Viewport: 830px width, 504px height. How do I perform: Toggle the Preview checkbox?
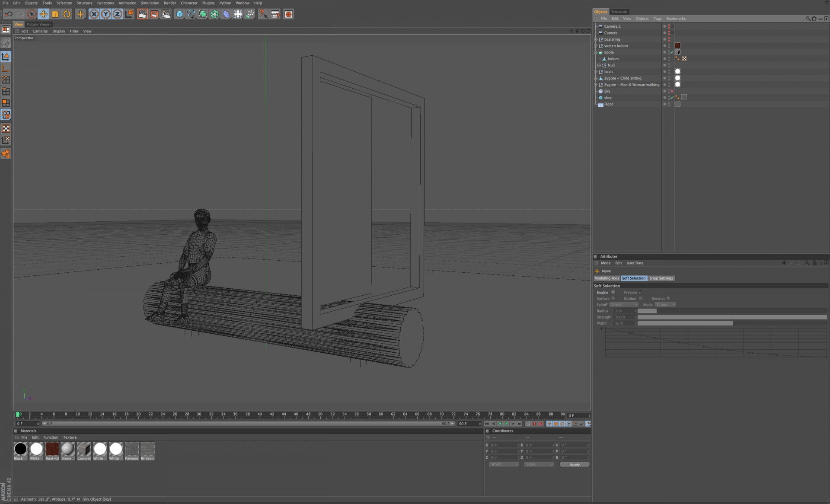point(641,292)
